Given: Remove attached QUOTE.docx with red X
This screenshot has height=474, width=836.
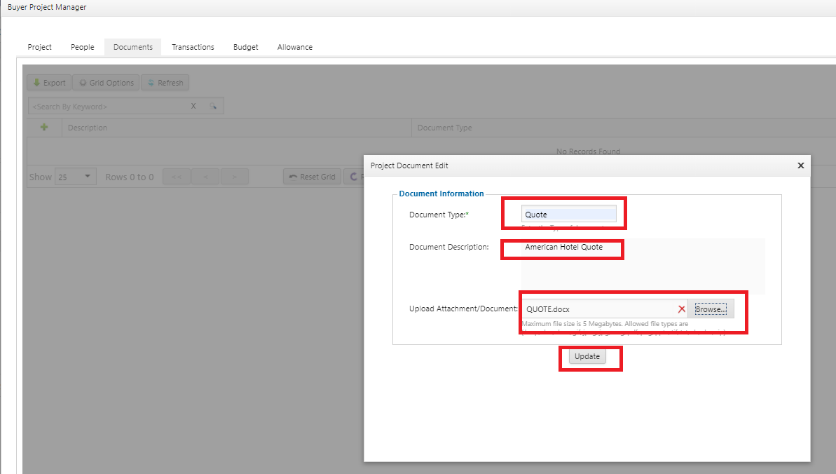Looking at the screenshot, I should pos(681,309).
